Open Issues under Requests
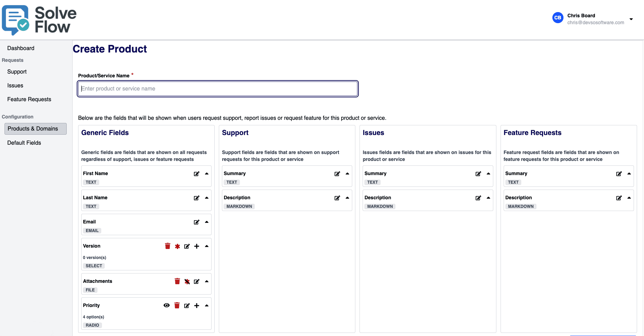This screenshot has height=336, width=644. [15, 85]
